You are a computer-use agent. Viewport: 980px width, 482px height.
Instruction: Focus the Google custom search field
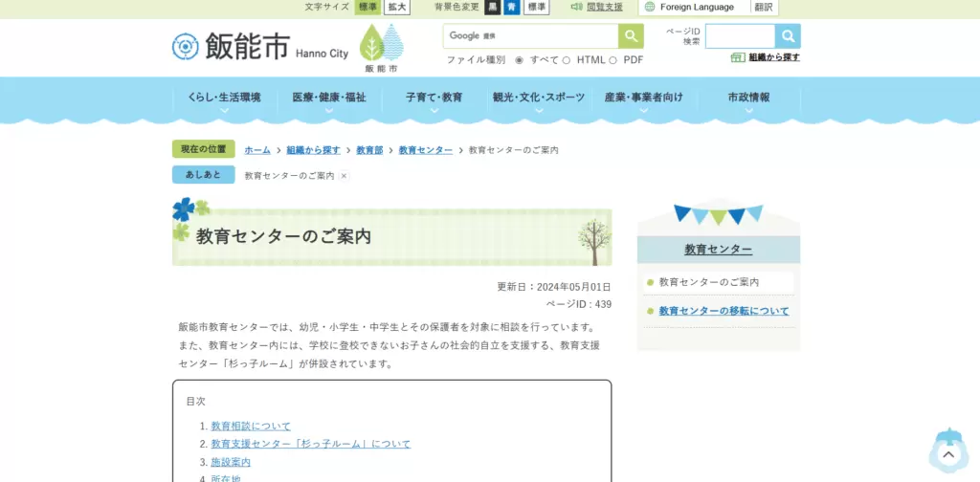click(531, 36)
